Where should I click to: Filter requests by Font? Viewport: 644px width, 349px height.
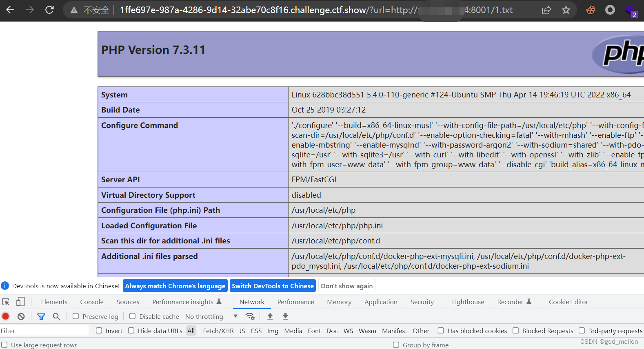click(x=314, y=331)
